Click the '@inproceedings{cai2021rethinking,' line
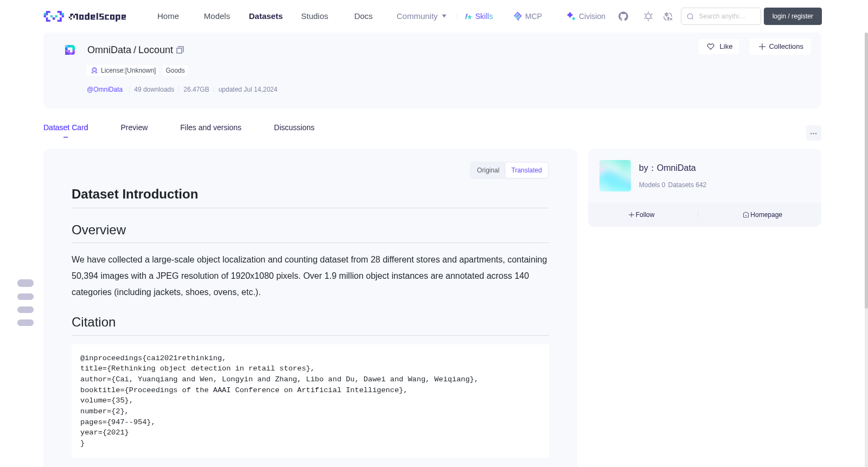The image size is (868, 467). (153, 358)
